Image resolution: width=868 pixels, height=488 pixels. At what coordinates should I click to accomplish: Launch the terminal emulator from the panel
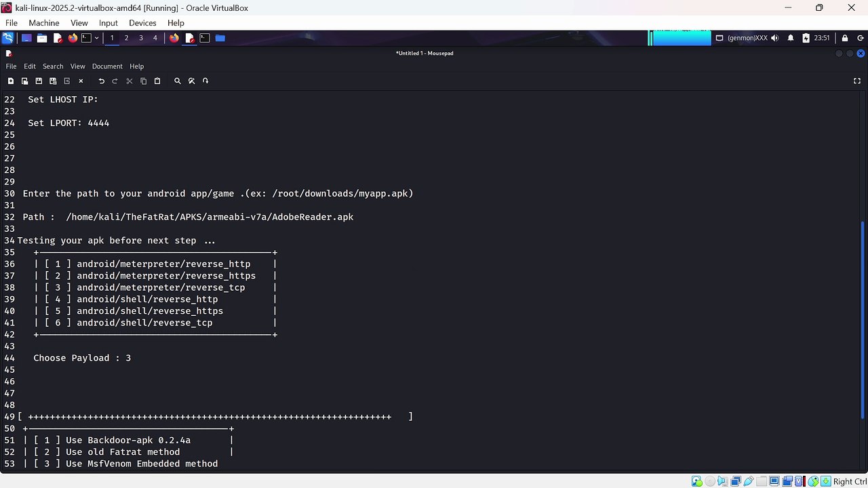point(86,38)
